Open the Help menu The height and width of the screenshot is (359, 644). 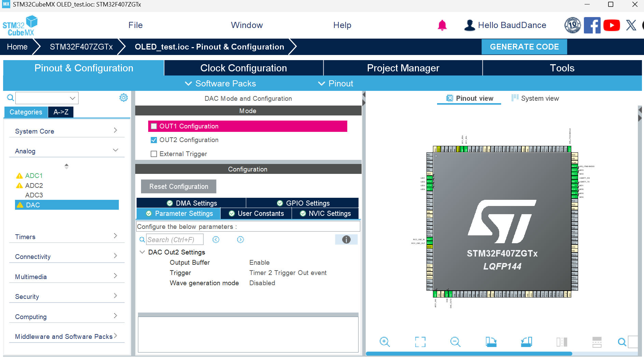[342, 25]
